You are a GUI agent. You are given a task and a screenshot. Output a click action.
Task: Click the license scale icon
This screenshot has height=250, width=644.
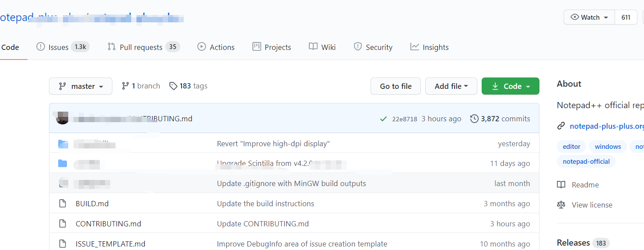pos(561,205)
